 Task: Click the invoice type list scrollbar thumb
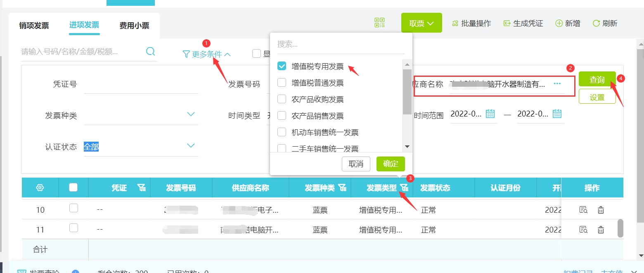(x=407, y=92)
